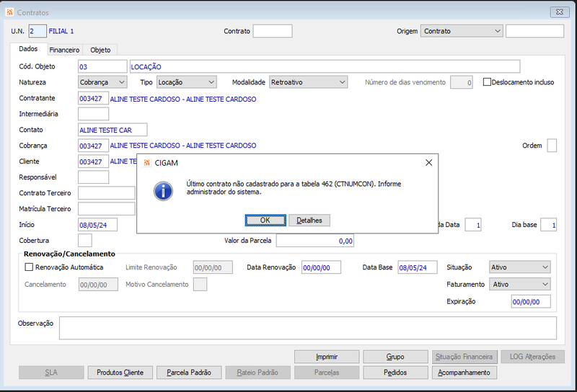Open Produtos Cliente
The height and width of the screenshot is (392, 577).
pyautogui.click(x=120, y=373)
